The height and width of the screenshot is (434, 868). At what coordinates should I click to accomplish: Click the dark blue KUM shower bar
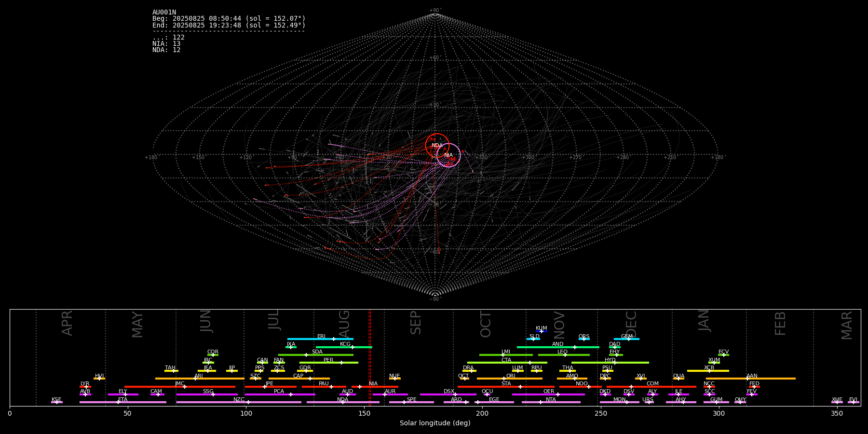(542, 331)
